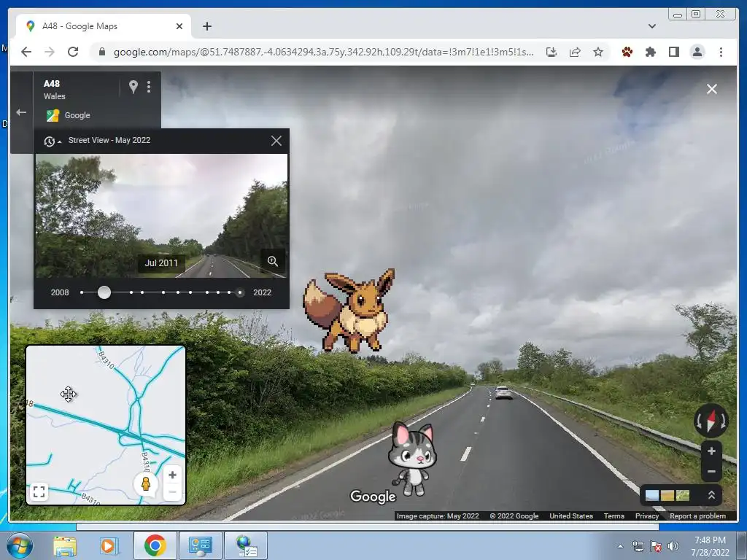Open the globe checklist taskbar app
This screenshot has width=747, height=560.
click(246, 545)
